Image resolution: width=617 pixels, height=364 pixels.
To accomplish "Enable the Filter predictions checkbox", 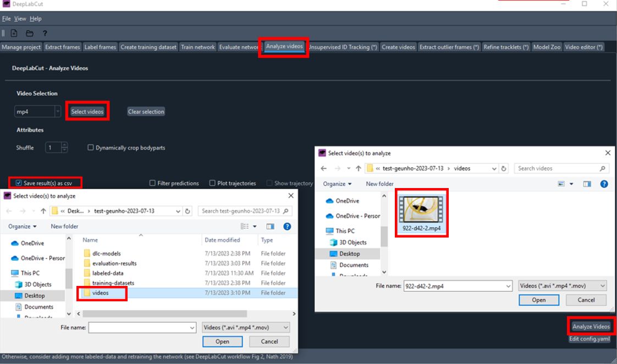I will click(152, 183).
